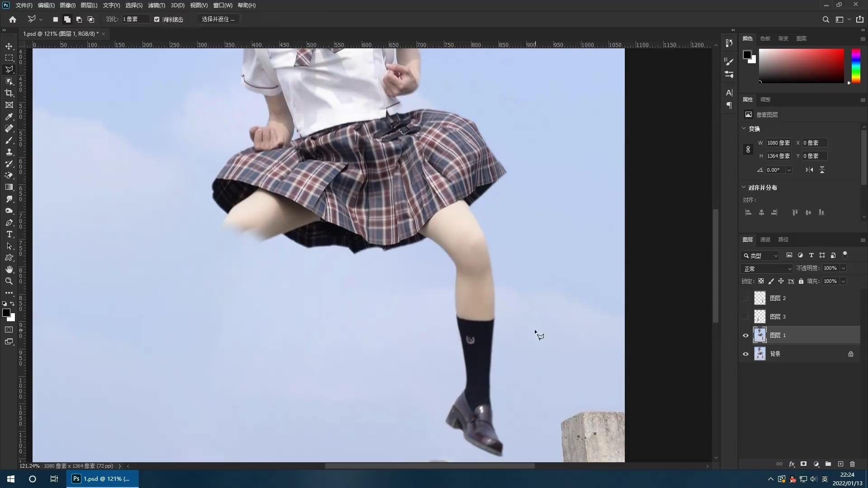Click the 选择并遮住 button

(218, 19)
